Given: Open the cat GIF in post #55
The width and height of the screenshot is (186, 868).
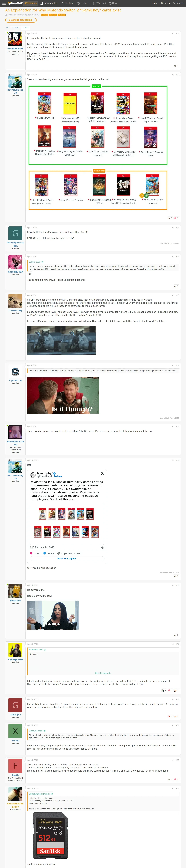Looking at the screenshot, I should (x=61, y=340).
